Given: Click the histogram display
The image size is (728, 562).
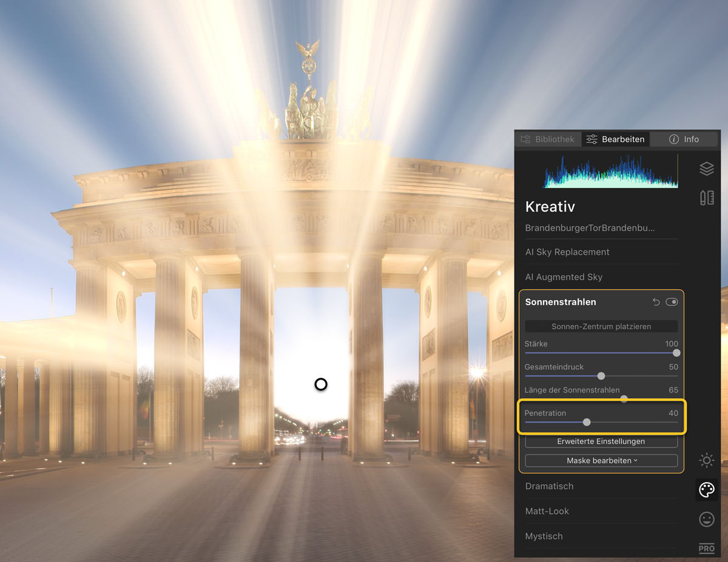Looking at the screenshot, I should pyautogui.click(x=611, y=170).
